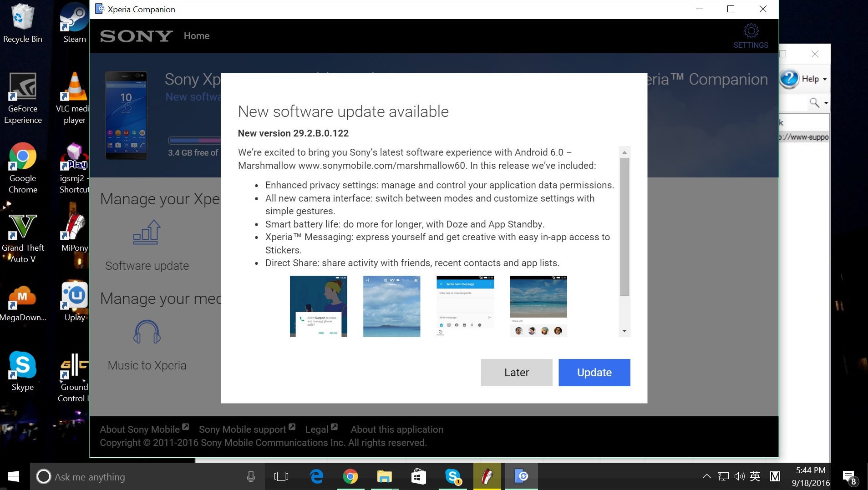
Task: Open VLC media player shortcut
Action: (x=74, y=98)
